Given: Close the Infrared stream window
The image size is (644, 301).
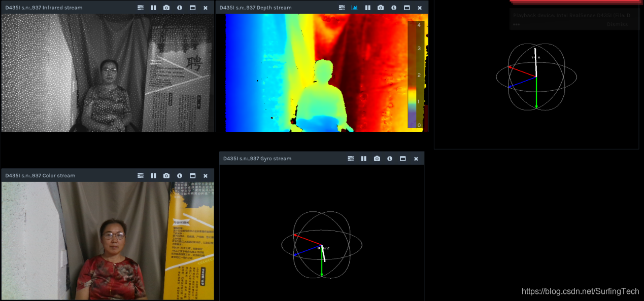Looking at the screenshot, I should pos(206,8).
